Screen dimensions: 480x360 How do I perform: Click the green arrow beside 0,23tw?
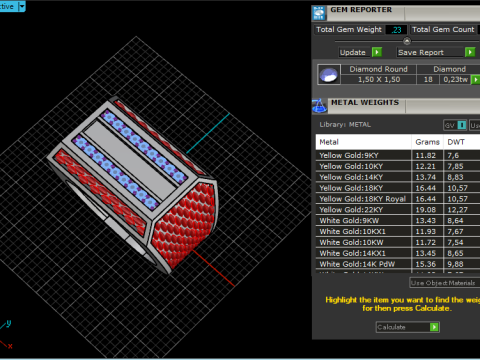[x=475, y=79]
